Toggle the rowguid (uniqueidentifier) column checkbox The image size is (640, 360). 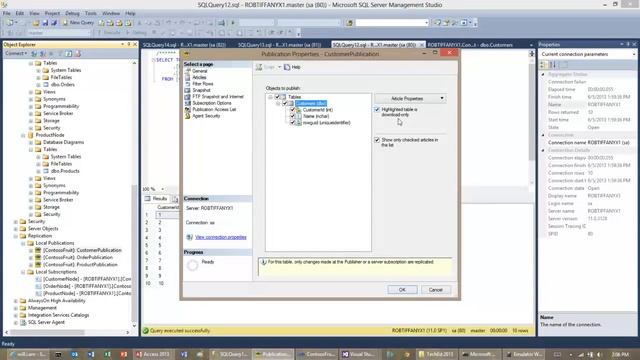pos(292,122)
